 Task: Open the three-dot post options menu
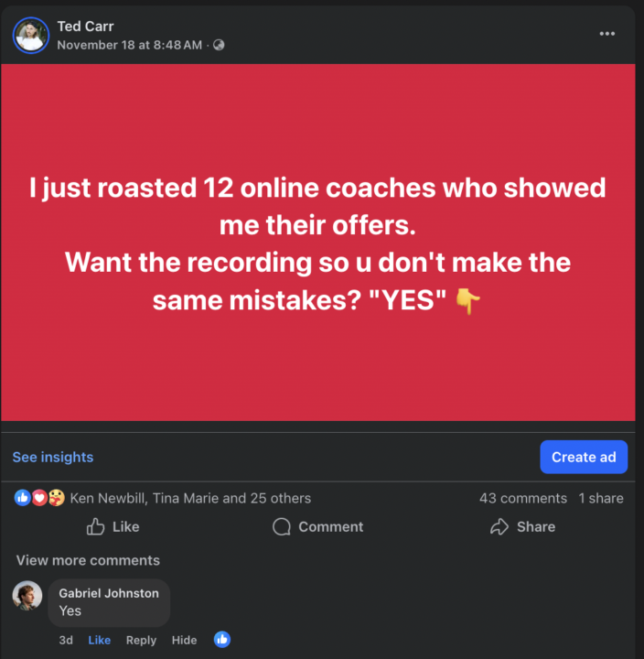(607, 34)
